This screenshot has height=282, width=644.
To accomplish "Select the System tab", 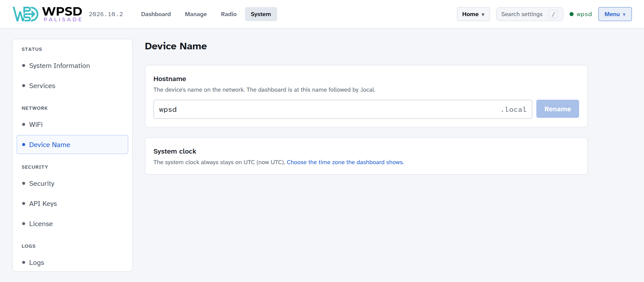I will [261, 14].
